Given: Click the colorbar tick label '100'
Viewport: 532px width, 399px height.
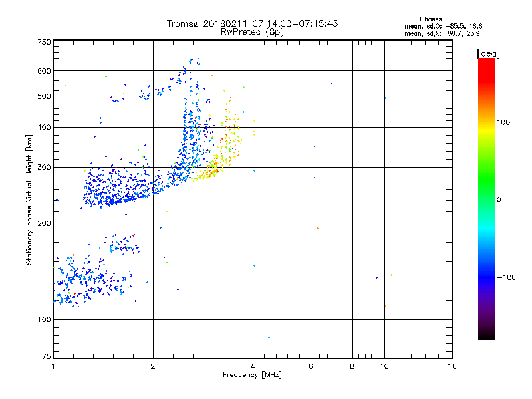Looking at the screenshot, I should (503, 122).
